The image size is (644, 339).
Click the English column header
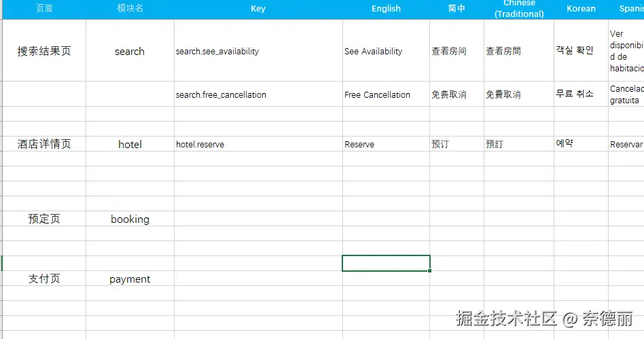386,9
